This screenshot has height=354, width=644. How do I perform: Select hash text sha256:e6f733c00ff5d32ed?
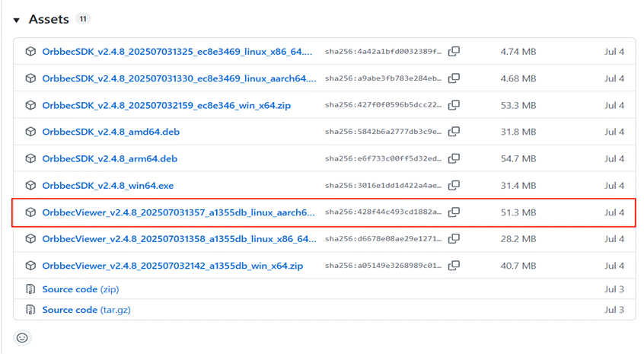pos(383,159)
